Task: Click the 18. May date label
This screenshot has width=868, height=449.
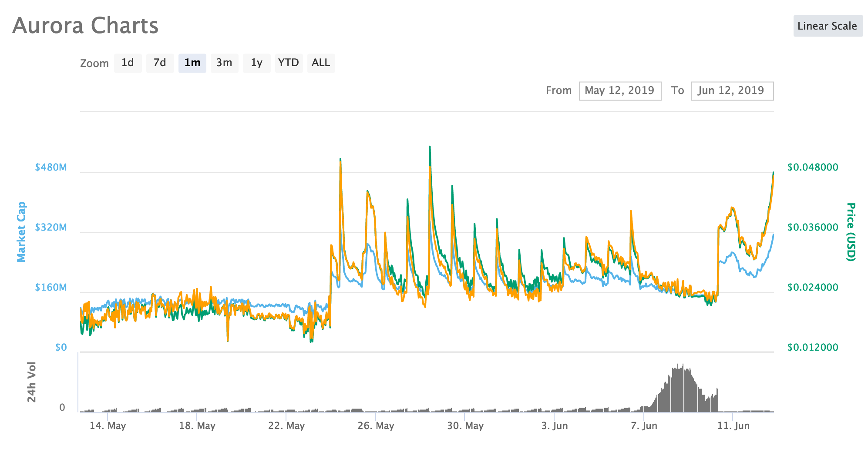Action: [x=197, y=426]
